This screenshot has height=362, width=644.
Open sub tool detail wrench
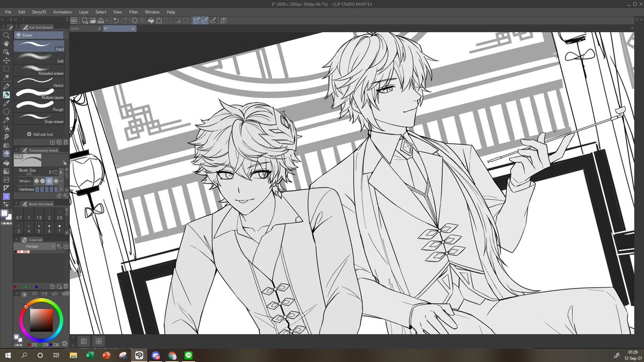[x=65, y=195]
